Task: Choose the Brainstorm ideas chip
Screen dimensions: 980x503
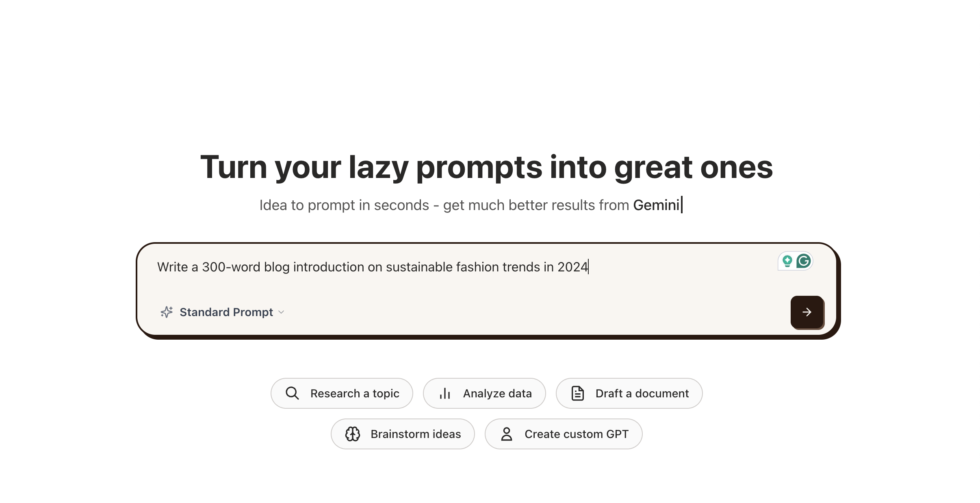Action: click(403, 434)
